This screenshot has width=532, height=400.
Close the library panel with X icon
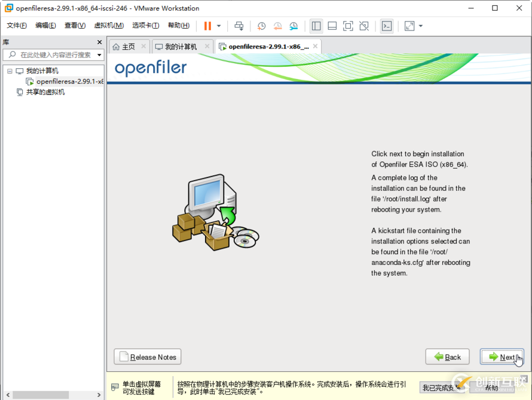coord(100,42)
